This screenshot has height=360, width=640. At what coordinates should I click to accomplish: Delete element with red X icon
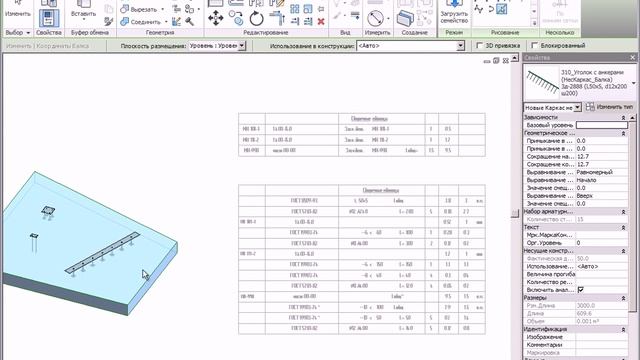coord(321,22)
